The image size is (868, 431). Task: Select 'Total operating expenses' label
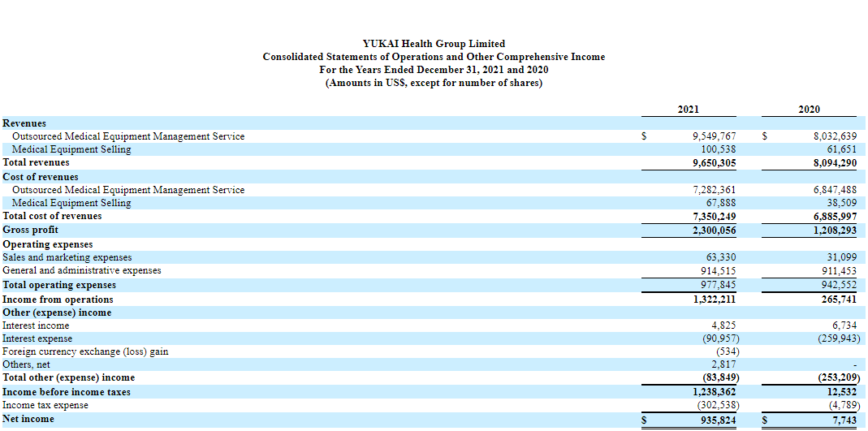(x=59, y=285)
